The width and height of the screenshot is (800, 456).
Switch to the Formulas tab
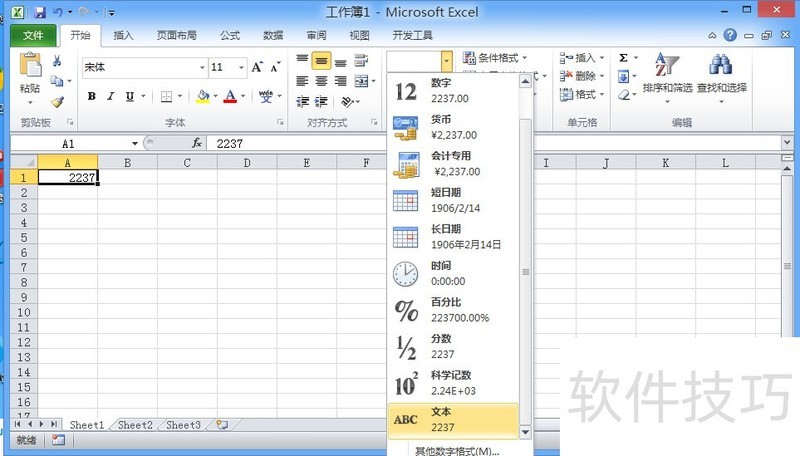click(230, 35)
